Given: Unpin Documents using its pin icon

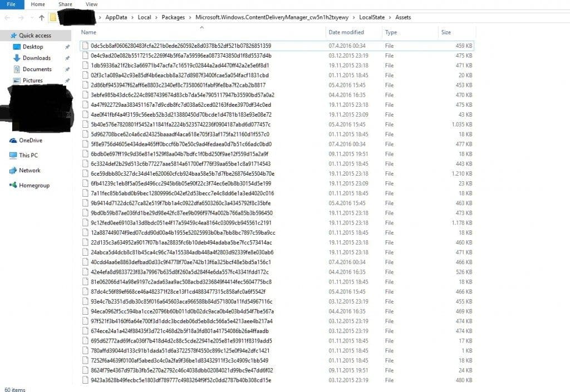Looking at the screenshot, I should pyautogui.click(x=67, y=70).
